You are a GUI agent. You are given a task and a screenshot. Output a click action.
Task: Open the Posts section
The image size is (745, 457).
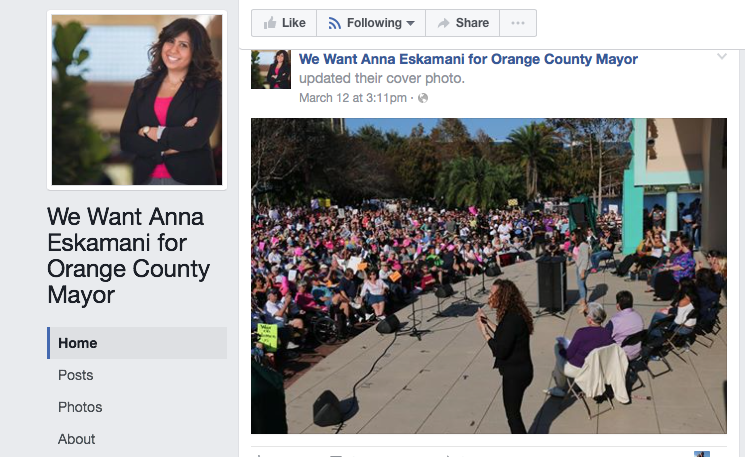coord(76,375)
